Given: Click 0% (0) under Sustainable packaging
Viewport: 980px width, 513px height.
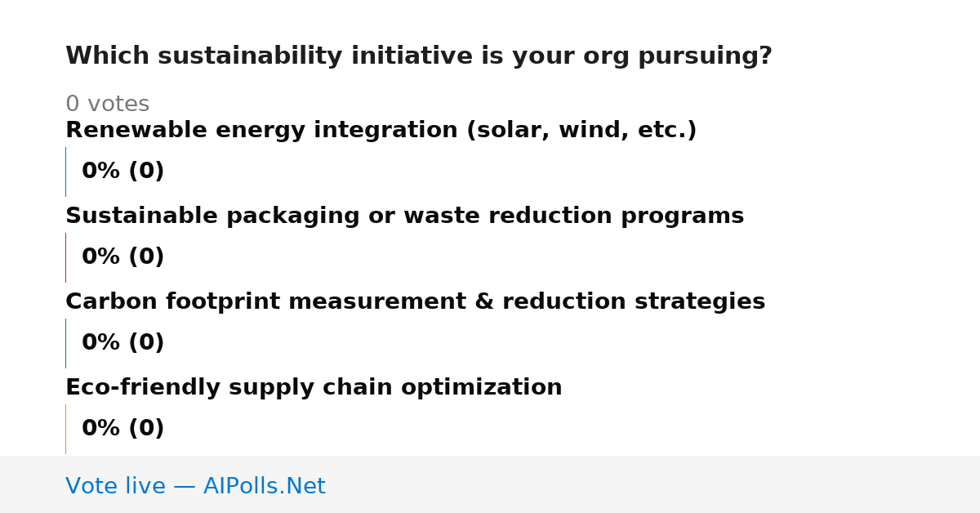Looking at the screenshot, I should (122, 257).
